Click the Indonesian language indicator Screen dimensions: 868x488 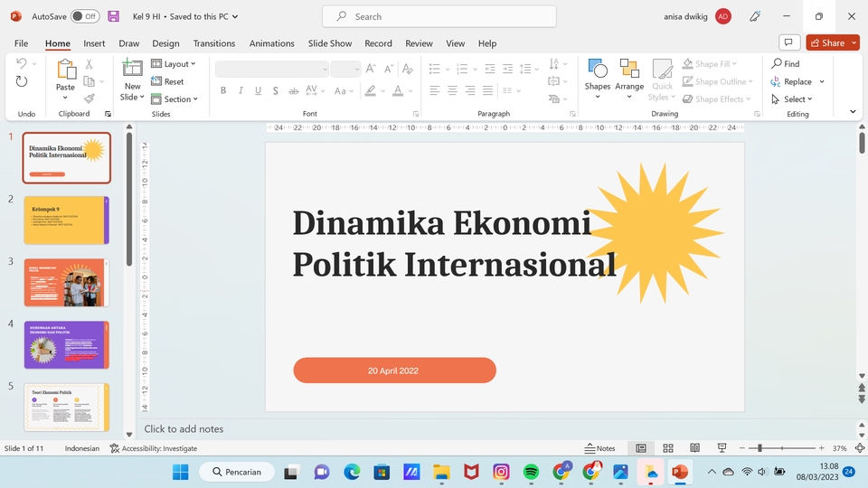click(82, 448)
